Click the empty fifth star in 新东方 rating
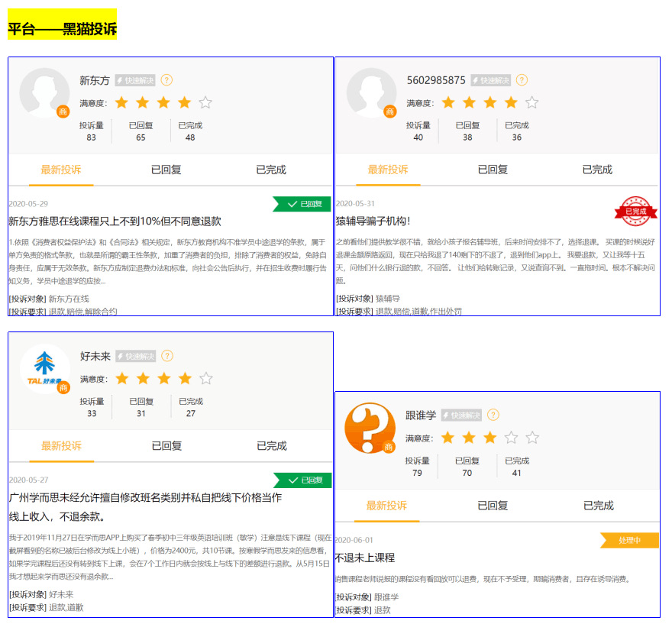The image size is (672, 624). point(205,103)
